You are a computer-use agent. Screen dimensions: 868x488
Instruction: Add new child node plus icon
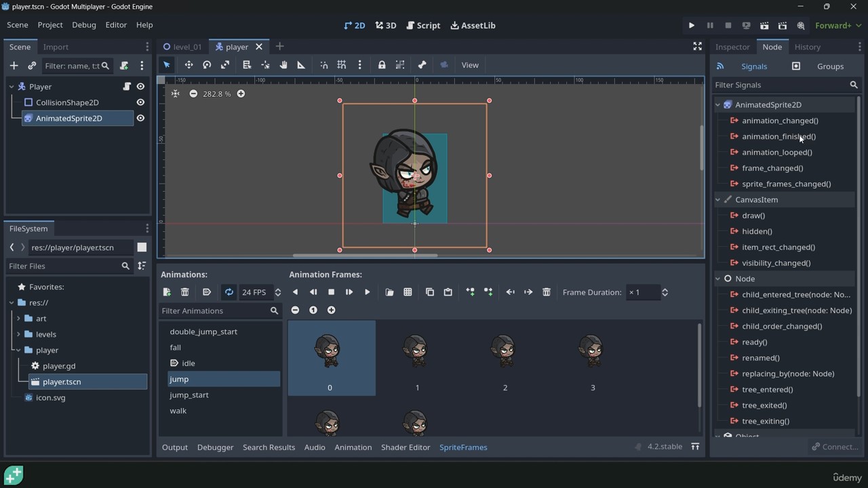[x=14, y=66]
